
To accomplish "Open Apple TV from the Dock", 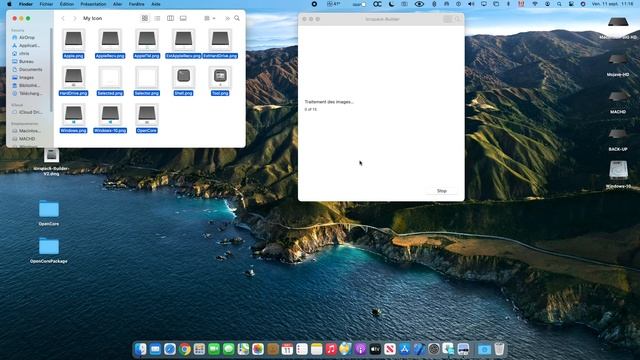I will pos(375,349).
